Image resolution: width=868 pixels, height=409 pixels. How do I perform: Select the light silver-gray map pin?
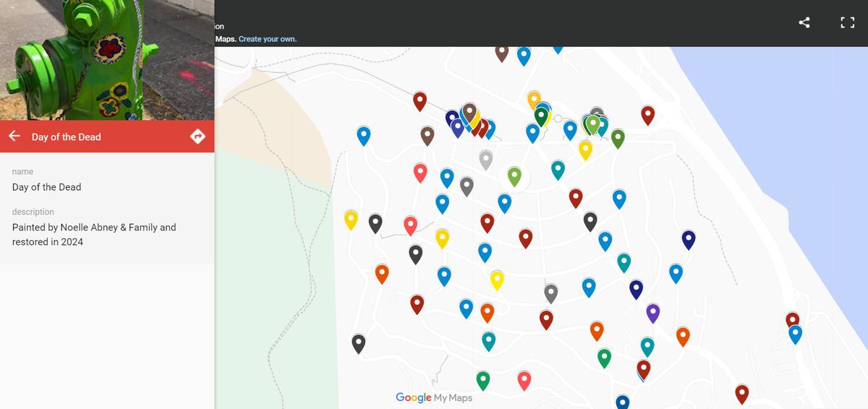pos(485,159)
